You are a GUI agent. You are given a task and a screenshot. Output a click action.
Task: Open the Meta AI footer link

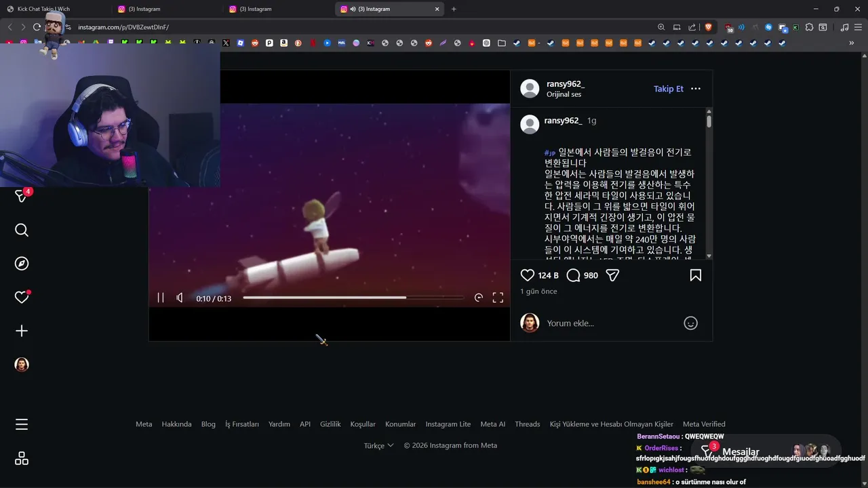(492, 424)
